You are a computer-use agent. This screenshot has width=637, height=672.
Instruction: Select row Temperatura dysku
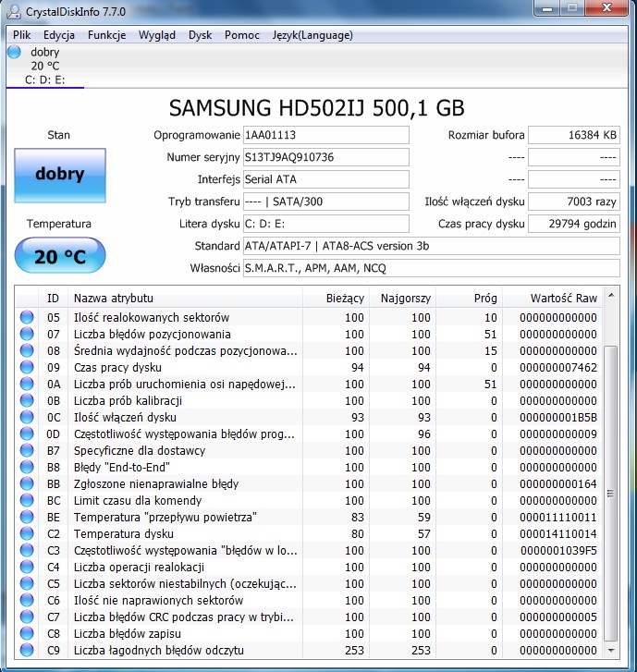[309, 533]
